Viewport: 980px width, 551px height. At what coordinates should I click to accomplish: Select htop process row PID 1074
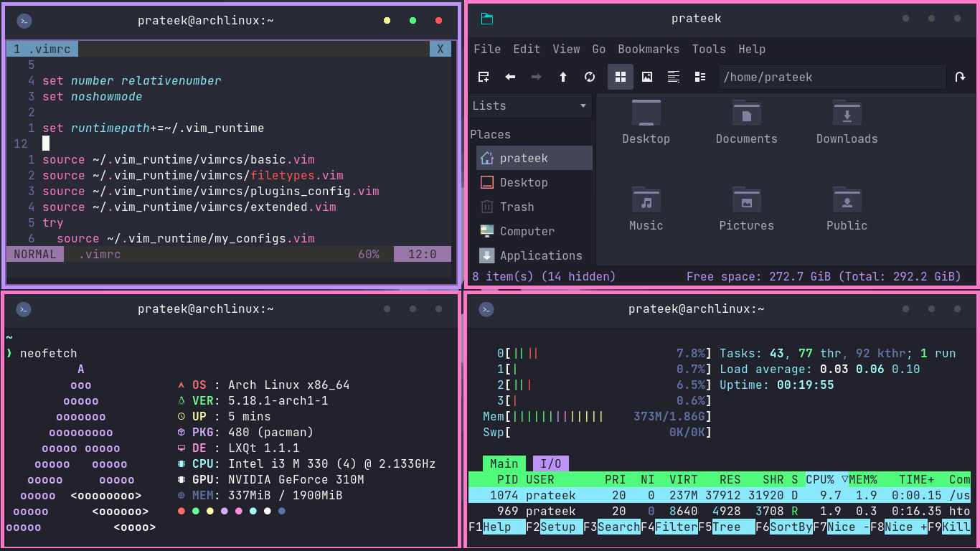719,495
